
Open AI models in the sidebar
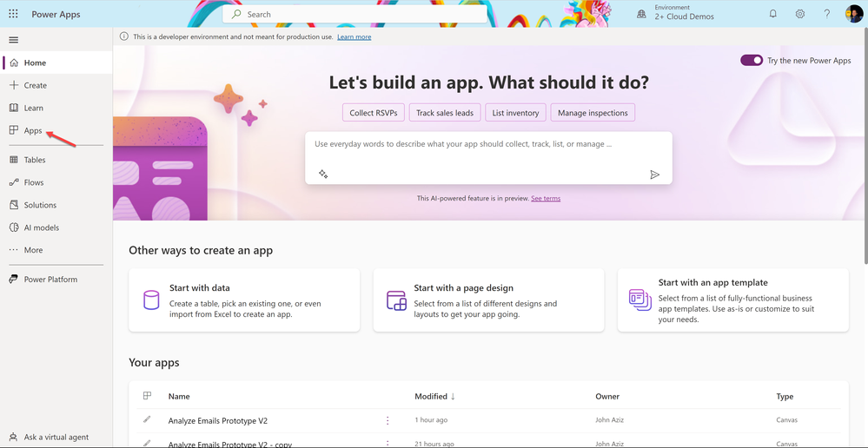click(56, 227)
